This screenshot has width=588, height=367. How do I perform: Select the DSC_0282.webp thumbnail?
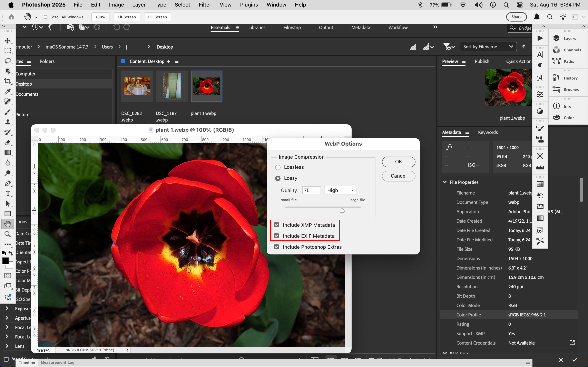[137, 86]
